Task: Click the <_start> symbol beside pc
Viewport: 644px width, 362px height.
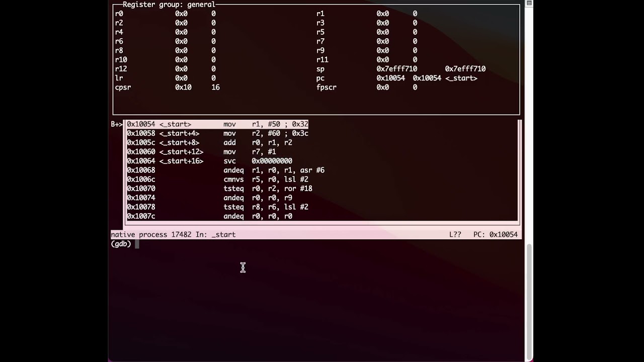Action: tap(461, 78)
